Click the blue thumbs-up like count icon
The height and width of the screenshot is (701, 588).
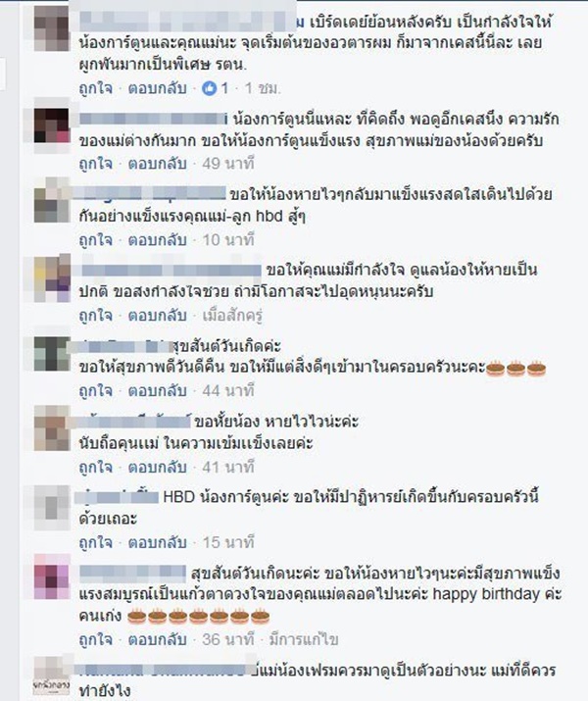click(x=209, y=88)
